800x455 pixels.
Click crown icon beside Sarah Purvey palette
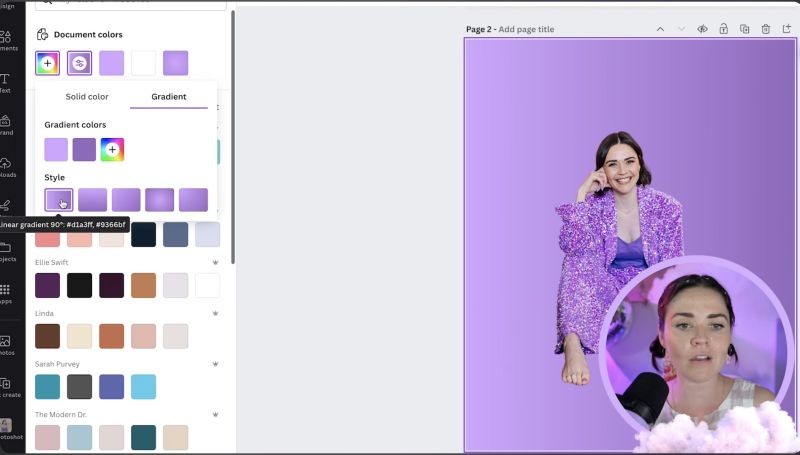point(215,364)
